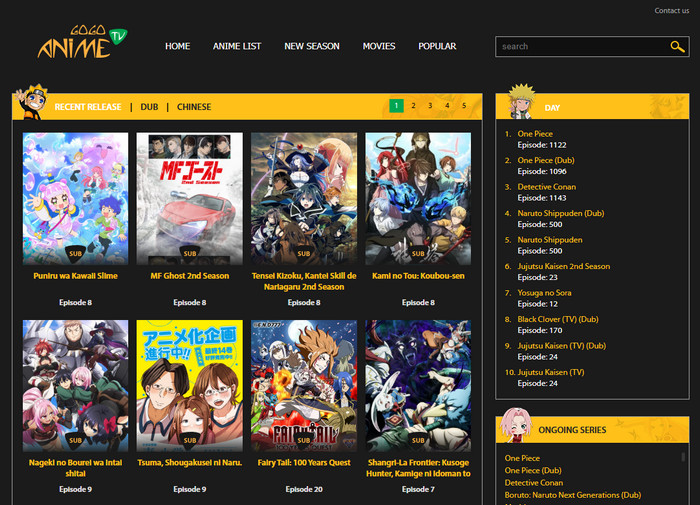Viewport: 700px width, 505px height.
Task: Click the DAY ranking tab
Action: pos(552,108)
